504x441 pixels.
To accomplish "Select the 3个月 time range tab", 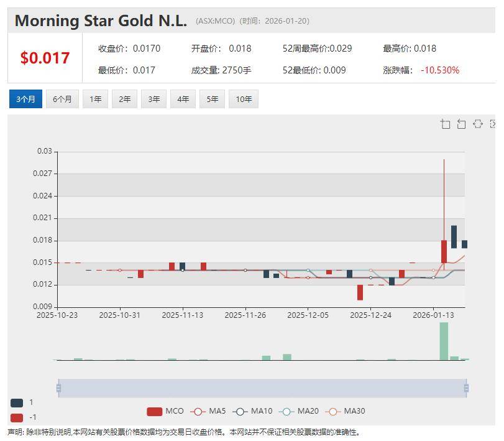I will [x=25, y=99].
